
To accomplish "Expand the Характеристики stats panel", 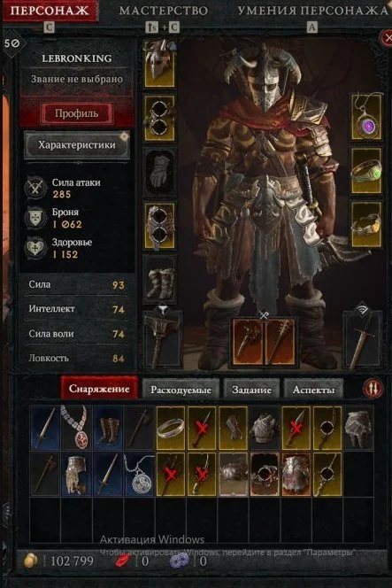I will tap(77, 144).
